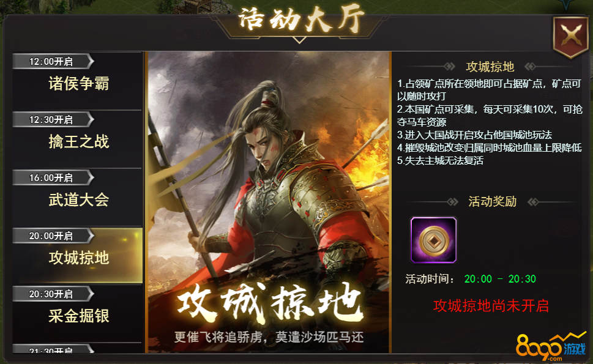This screenshot has height=364, width=593.
Task: Select the 诸侯争霸 activity tab
Action: (78, 81)
